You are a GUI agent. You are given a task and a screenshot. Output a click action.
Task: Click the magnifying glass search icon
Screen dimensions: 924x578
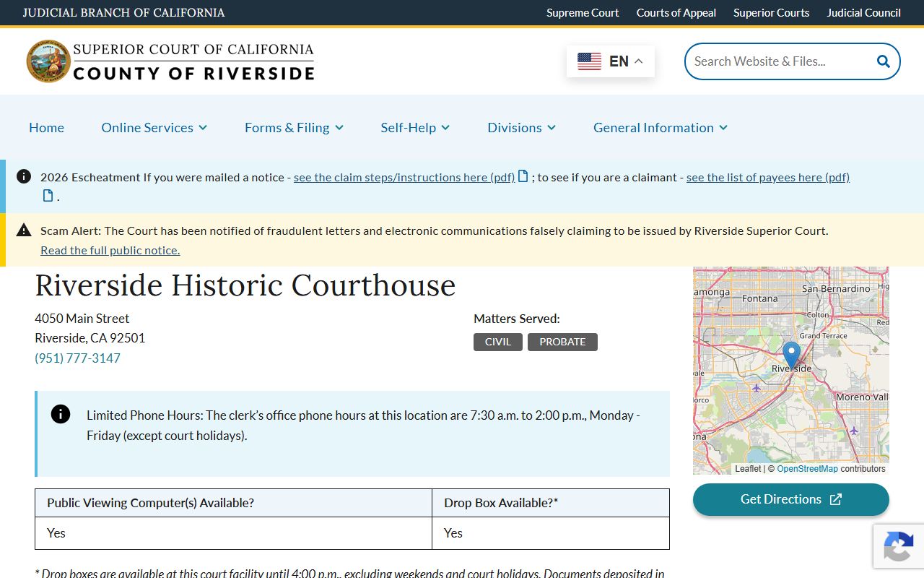(x=883, y=61)
